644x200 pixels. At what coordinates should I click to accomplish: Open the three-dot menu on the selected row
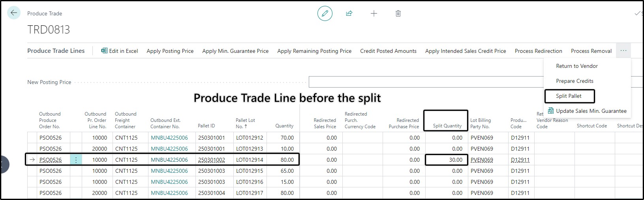coord(76,160)
